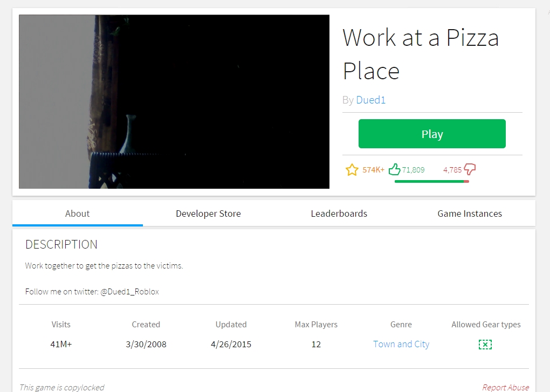
Task: Open the About tab
Action: pos(78,214)
